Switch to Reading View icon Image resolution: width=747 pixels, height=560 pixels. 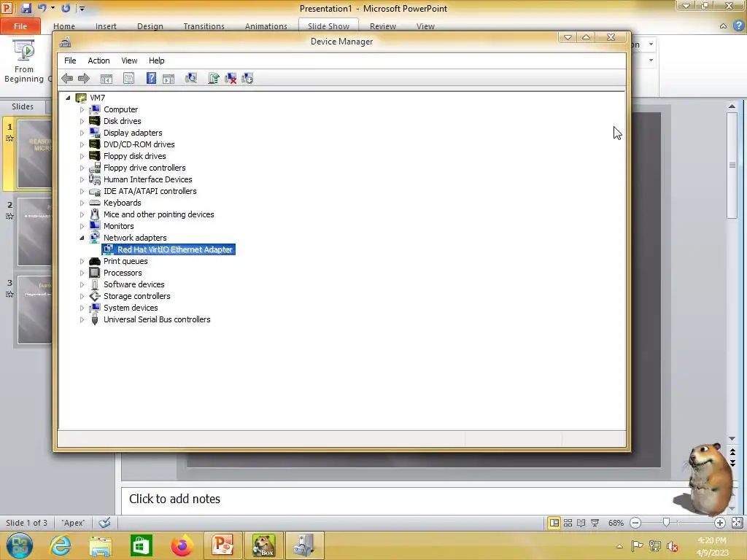click(x=581, y=523)
